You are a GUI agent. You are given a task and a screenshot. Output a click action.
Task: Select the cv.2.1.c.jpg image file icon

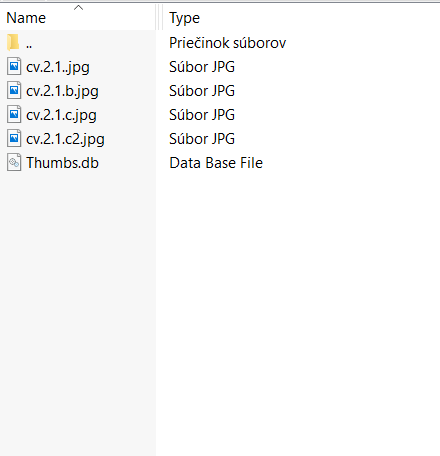click(14, 114)
